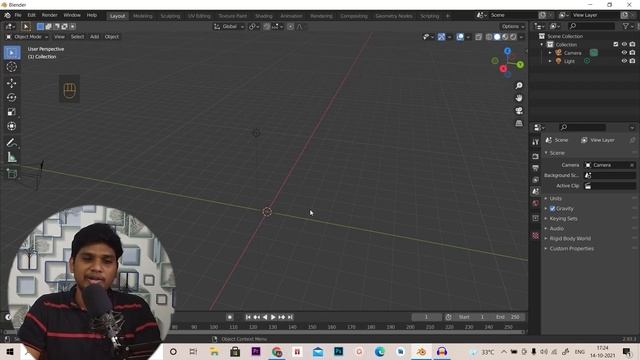Image resolution: width=640 pixels, height=360 pixels.
Task: Open the Options dropdown
Action: (x=513, y=27)
